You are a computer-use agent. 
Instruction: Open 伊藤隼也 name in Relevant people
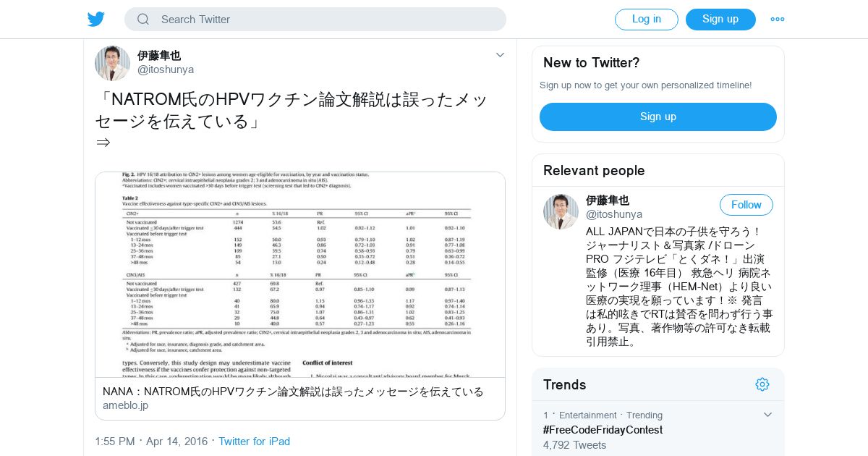(x=608, y=200)
